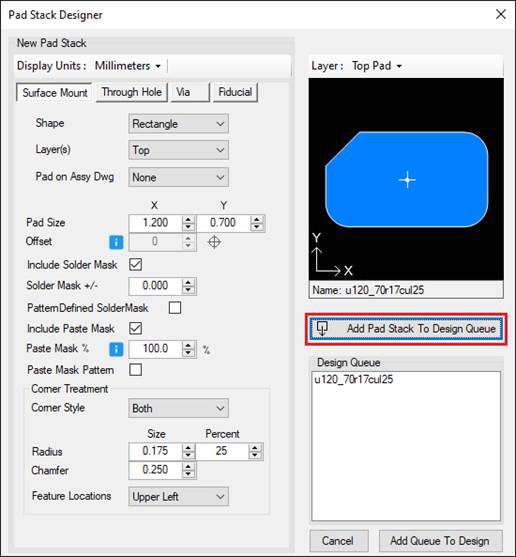Image resolution: width=516 pixels, height=557 pixels.
Task: Enable PatternDefined SolderMask checkbox
Action: (x=175, y=308)
